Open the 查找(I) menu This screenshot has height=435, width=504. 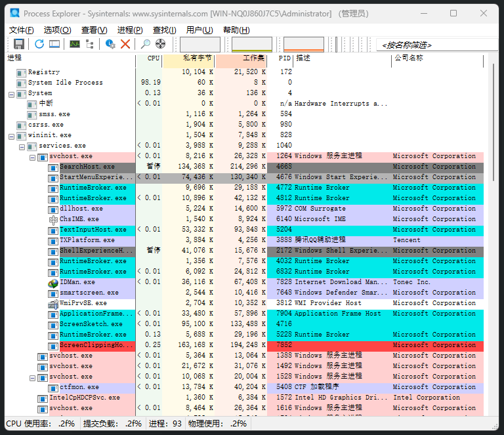(164, 30)
